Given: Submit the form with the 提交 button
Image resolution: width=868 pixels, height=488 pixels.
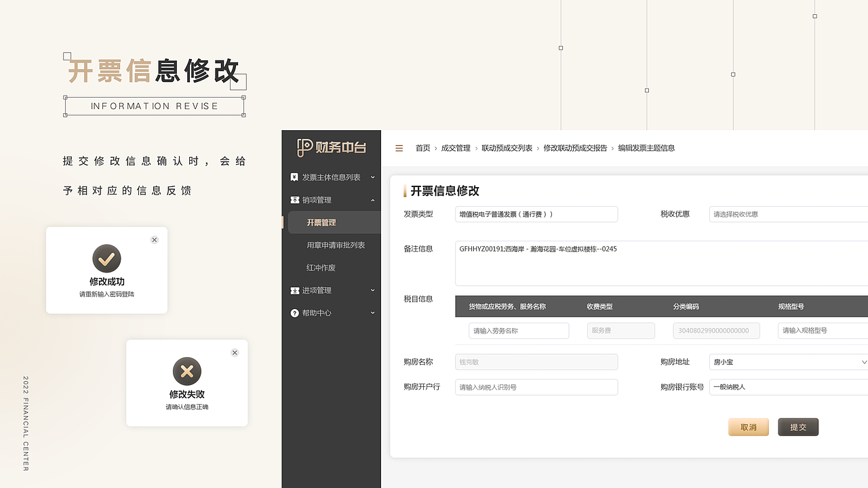Looking at the screenshot, I should pos(798,427).
